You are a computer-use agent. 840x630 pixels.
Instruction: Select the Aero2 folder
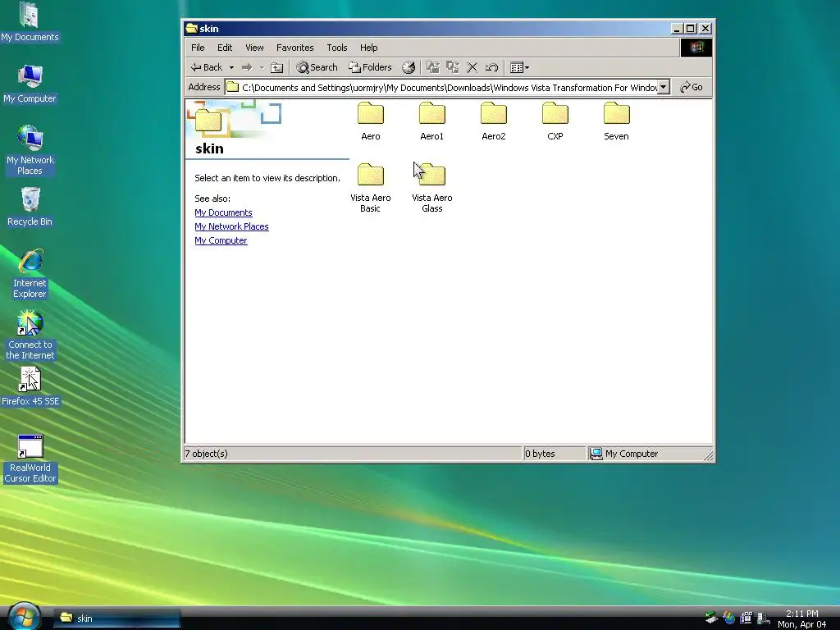click(493, 121)
